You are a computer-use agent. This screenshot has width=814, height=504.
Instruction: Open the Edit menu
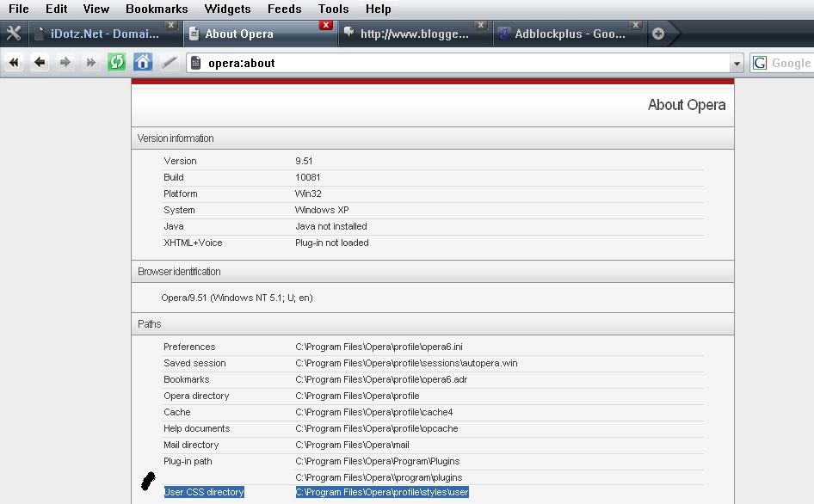click(56, 9)
